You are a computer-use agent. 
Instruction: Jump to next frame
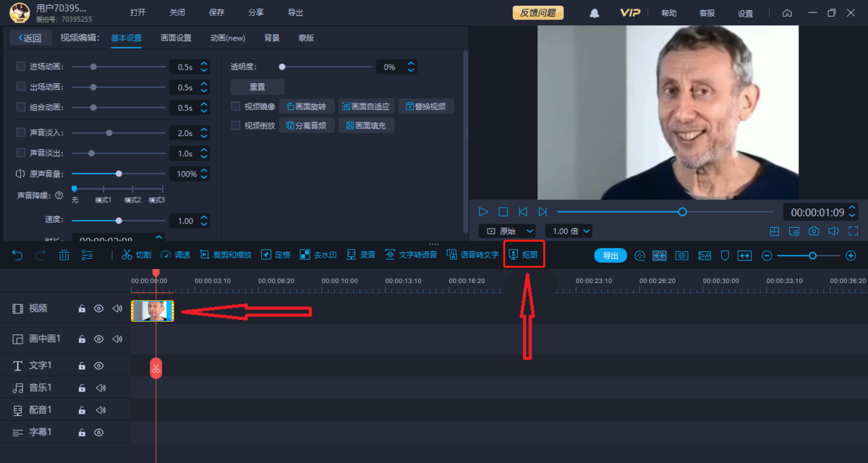[x=542, y=212]
